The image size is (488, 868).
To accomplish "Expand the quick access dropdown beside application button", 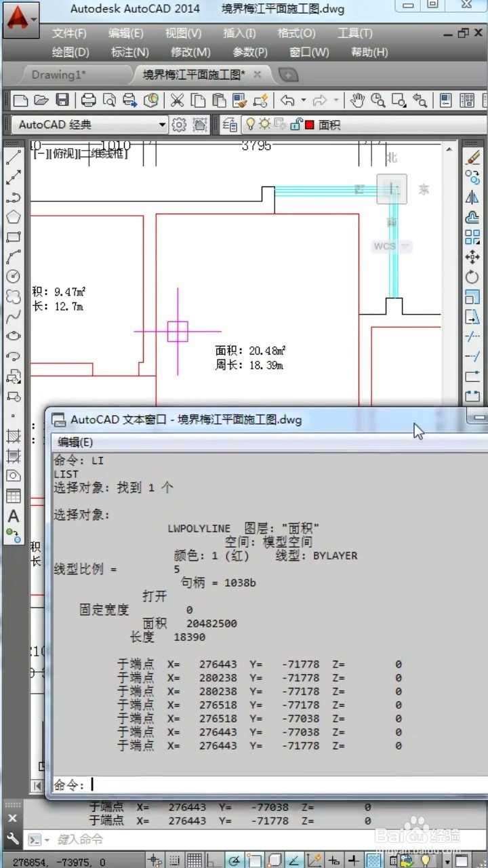I will 34,20.
